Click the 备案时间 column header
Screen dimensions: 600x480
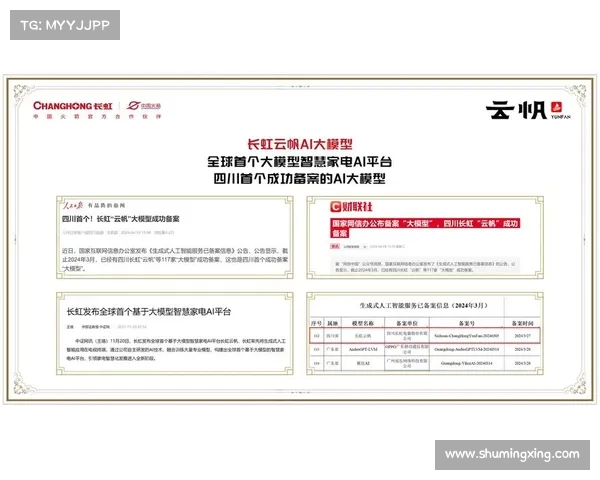point(522,323)
